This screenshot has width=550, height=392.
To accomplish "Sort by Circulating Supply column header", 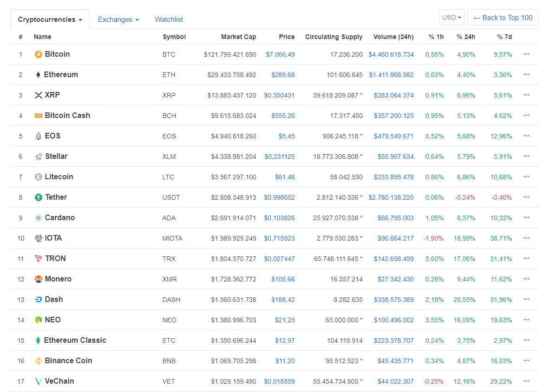I will (x=334, y=37).
